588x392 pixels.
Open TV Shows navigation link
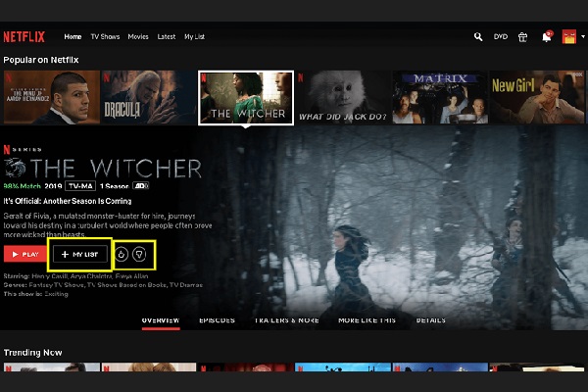pyautogui.click(x=105, y=37)
